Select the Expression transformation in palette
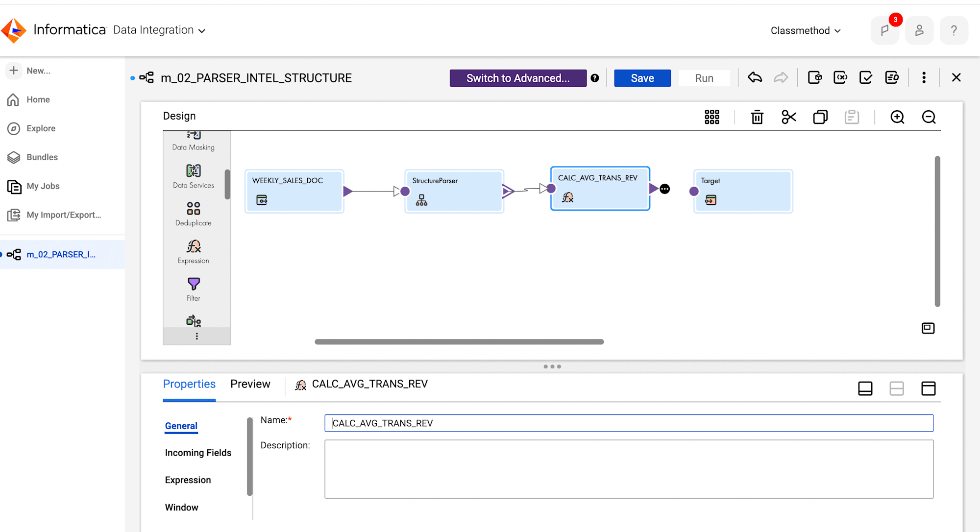Viewport: 980px width, 532px height. tap(194, 251)
